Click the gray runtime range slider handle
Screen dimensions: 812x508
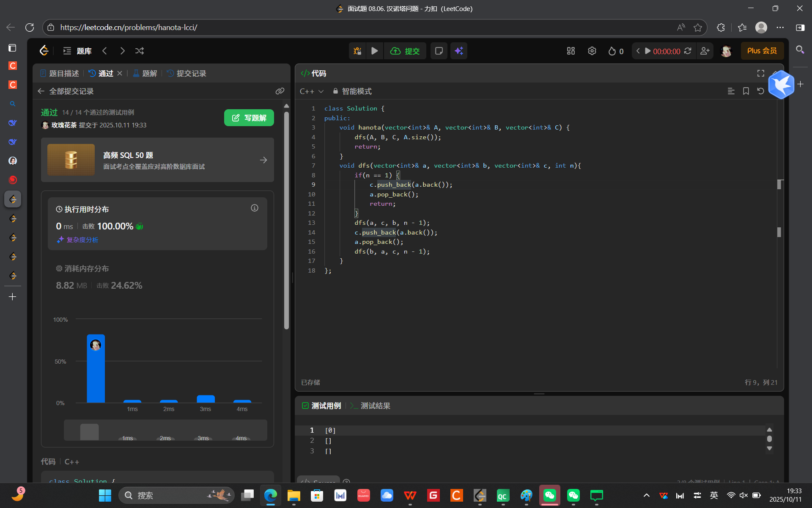(x=89, y=431)
